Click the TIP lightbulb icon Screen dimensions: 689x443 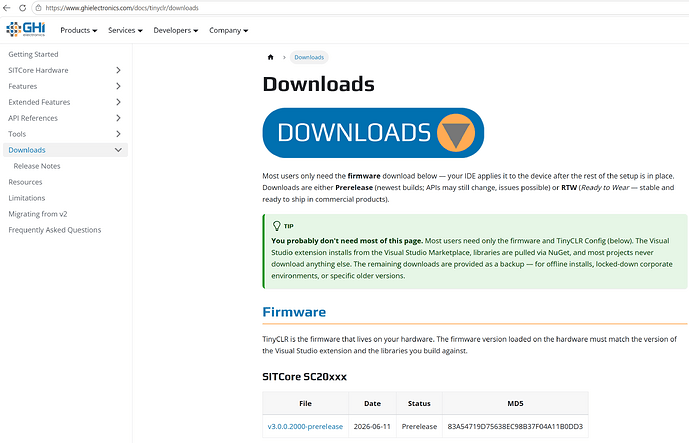[276, 226]
